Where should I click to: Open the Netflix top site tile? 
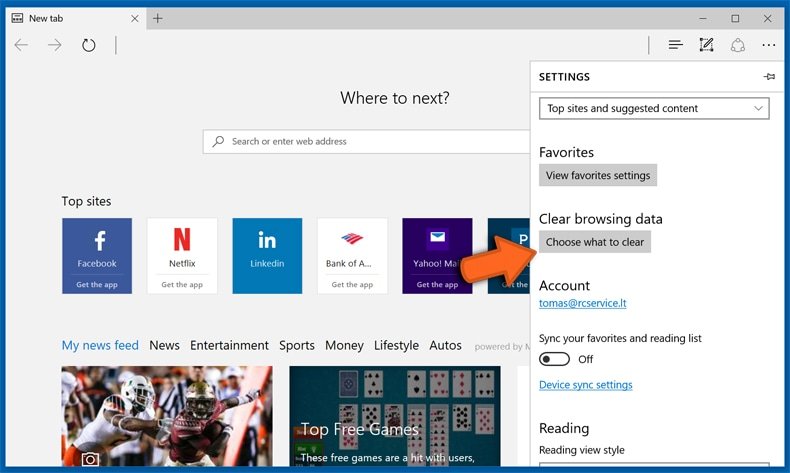pos(182,256)
